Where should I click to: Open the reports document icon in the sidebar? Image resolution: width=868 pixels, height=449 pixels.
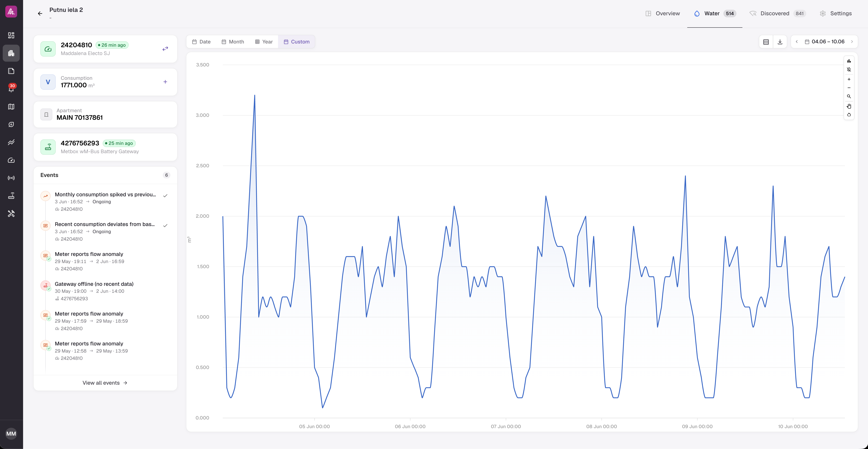pyautogui.click(x=11, y=71)
